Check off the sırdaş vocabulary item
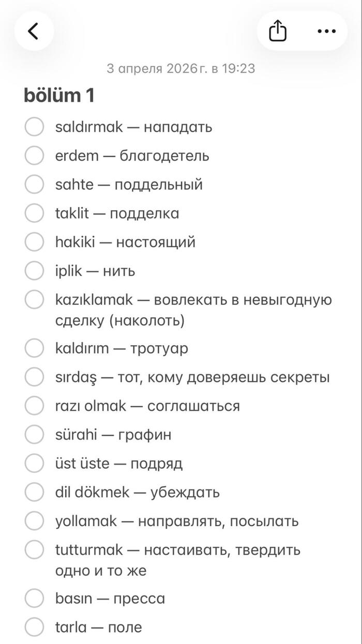Viewport: 362px width, 644px height. [x=34, y=377]
